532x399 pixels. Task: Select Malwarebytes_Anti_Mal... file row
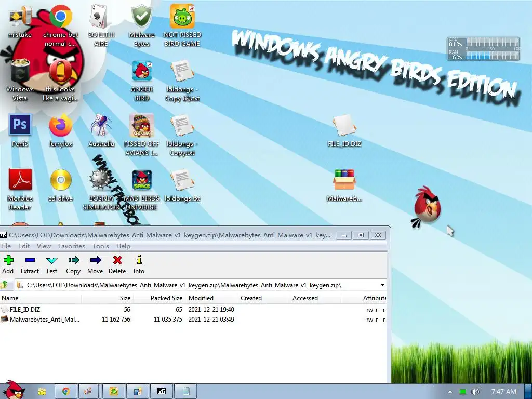[193, 320]
